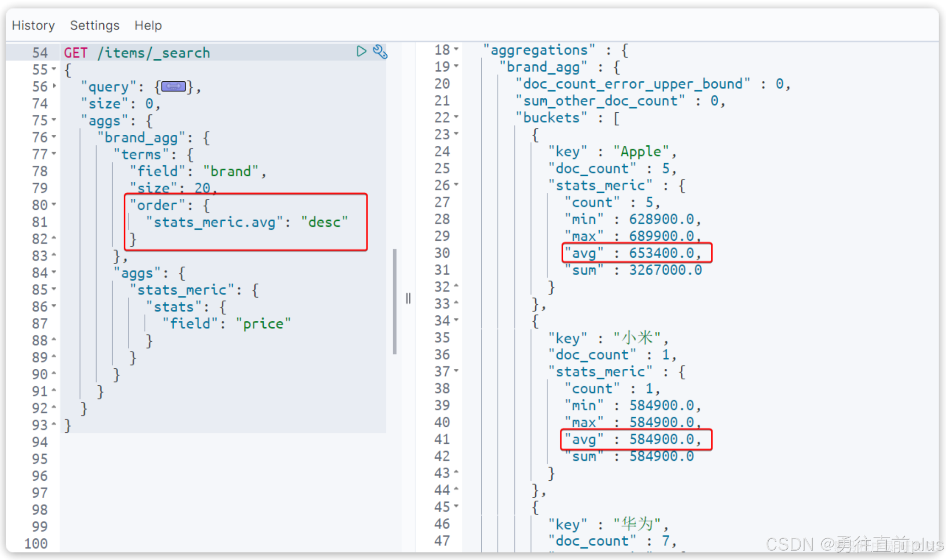The height and width of the screenshot is (560, 946).
Task: Fold the brand_agg block at line 76
Action: pos(54,137)
